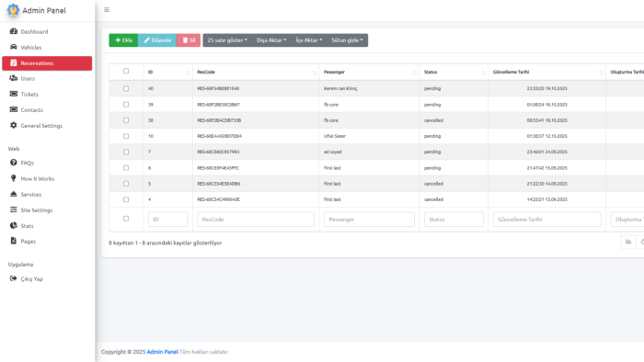Focus the Güncelleme Tarihi filter input
The width and height of the screenshot is (644, 362).
546,220
